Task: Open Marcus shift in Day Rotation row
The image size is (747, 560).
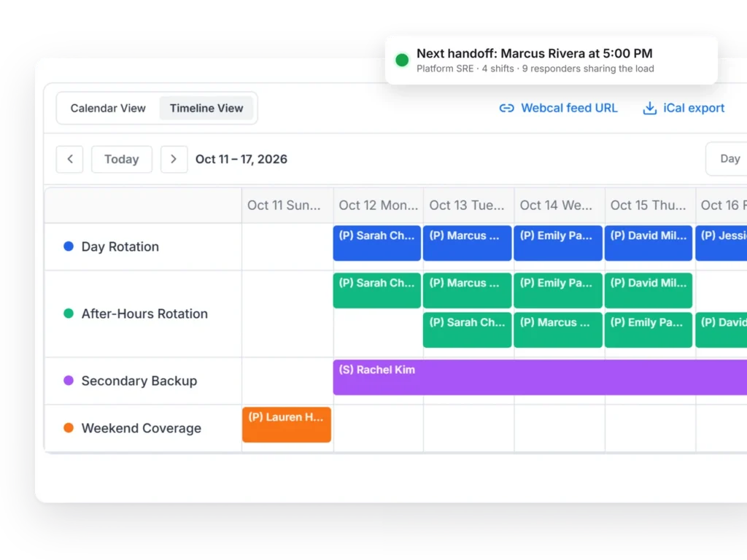Action: tap(468, 243)
